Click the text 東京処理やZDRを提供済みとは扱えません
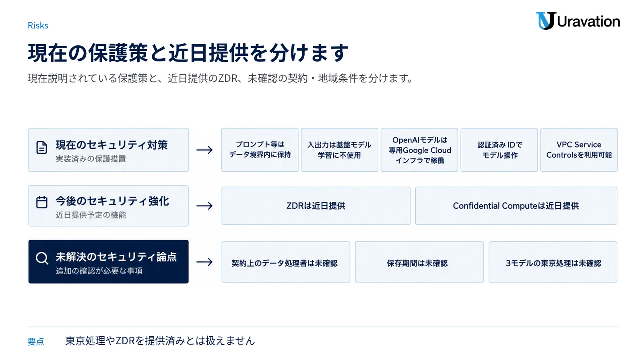The width and height of the screenshot is (644, 362). click(x=160, y=341)
